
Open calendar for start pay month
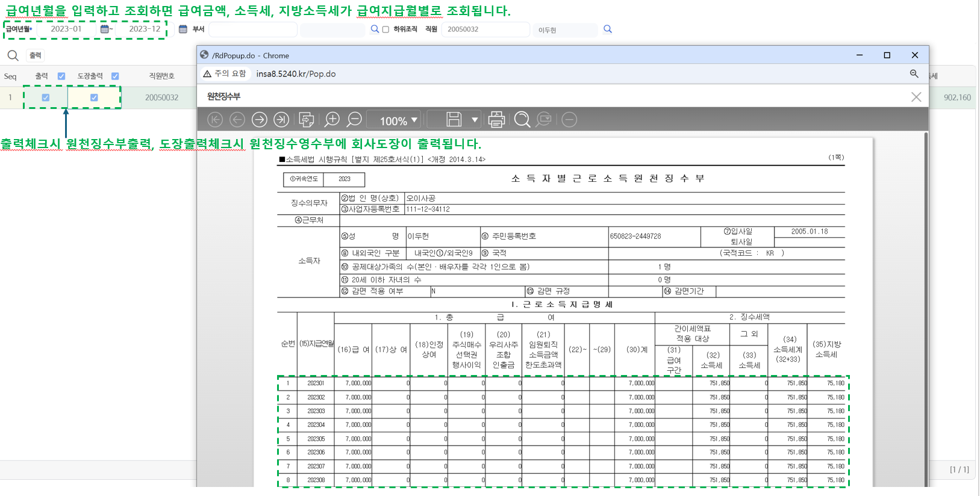pyautogui.click(x=105, y=29)
